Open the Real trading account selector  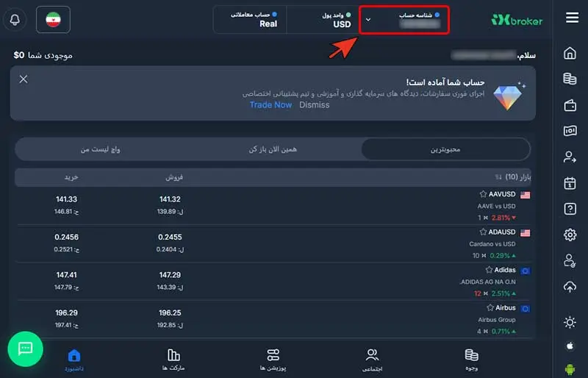(250, 20)
